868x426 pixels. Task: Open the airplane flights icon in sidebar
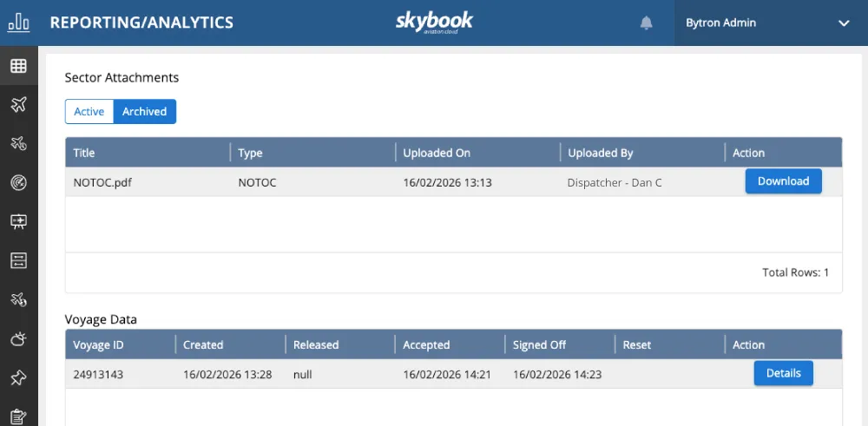pos(19,105)
